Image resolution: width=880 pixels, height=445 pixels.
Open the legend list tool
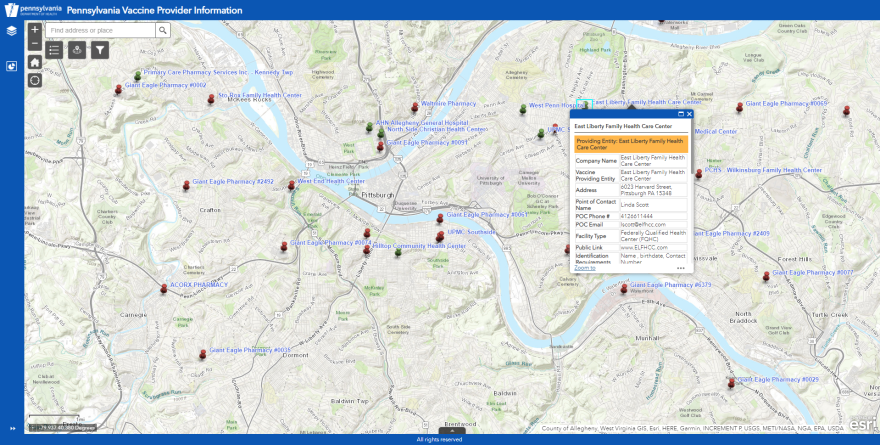[54, 50]
